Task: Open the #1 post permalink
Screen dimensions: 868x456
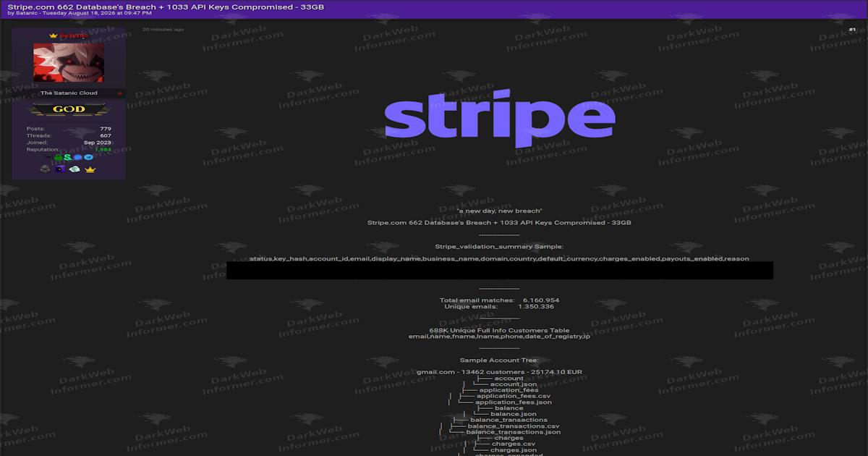Action: tap(853, 30)
